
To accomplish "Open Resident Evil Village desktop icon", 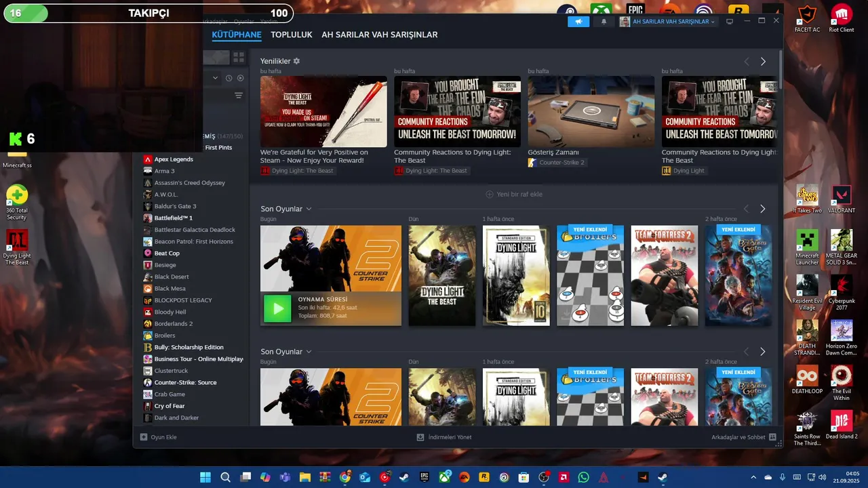I will (x=807, y=293).
